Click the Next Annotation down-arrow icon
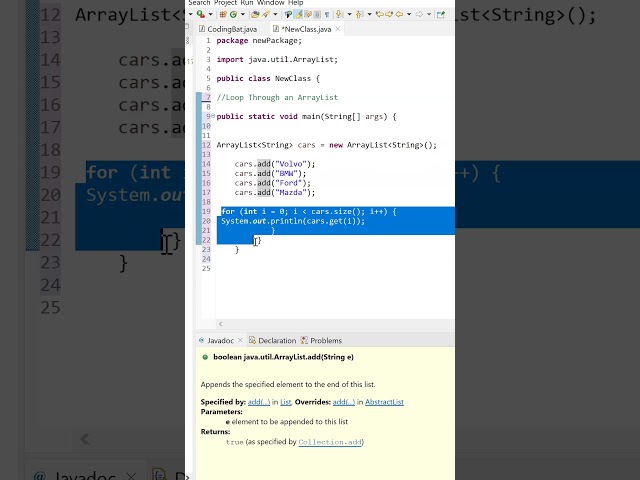Screen dimensions: 640x480 point(338,14)
